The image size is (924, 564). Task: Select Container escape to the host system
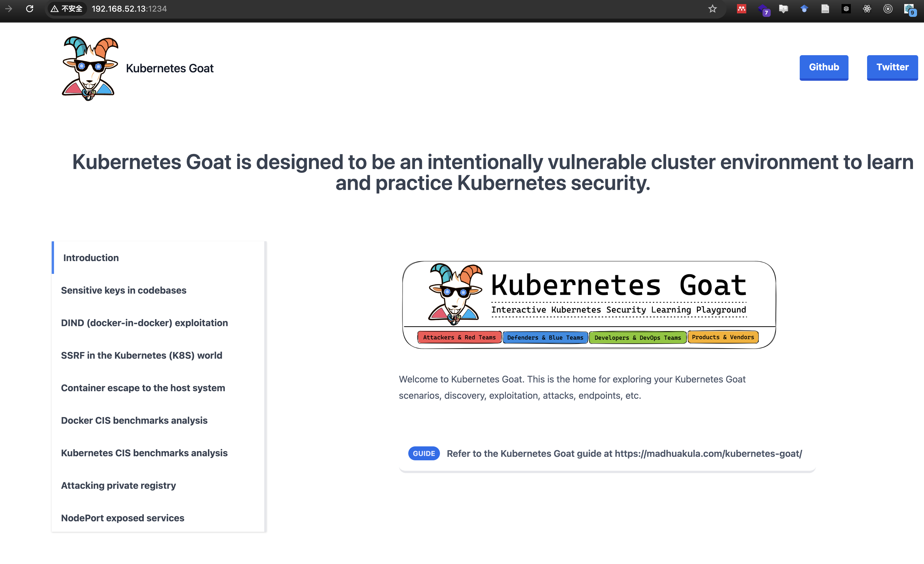[x=143, y=388]
